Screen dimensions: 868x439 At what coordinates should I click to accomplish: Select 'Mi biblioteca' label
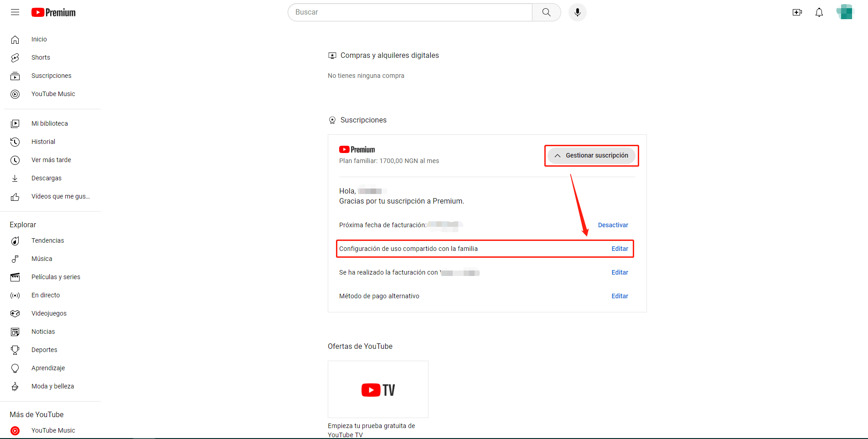pos(50,123)
